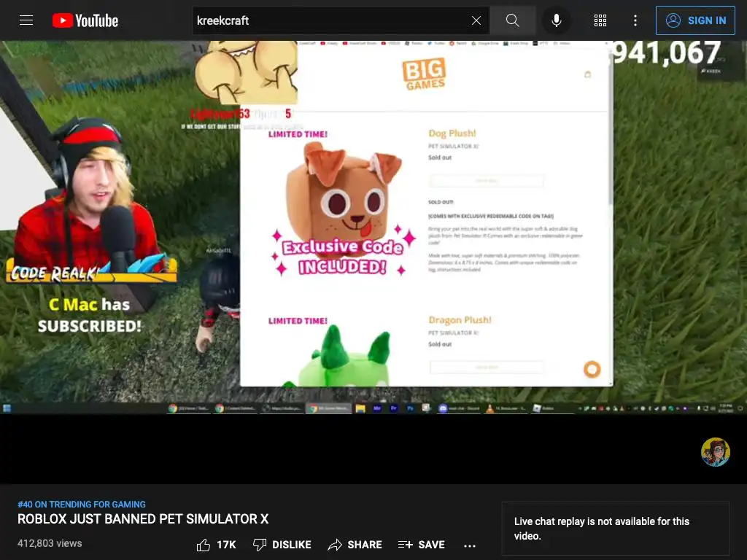The image size is (747, 560).
Task: Clear the kreekcraft search text
Action: tap(476, 20)
